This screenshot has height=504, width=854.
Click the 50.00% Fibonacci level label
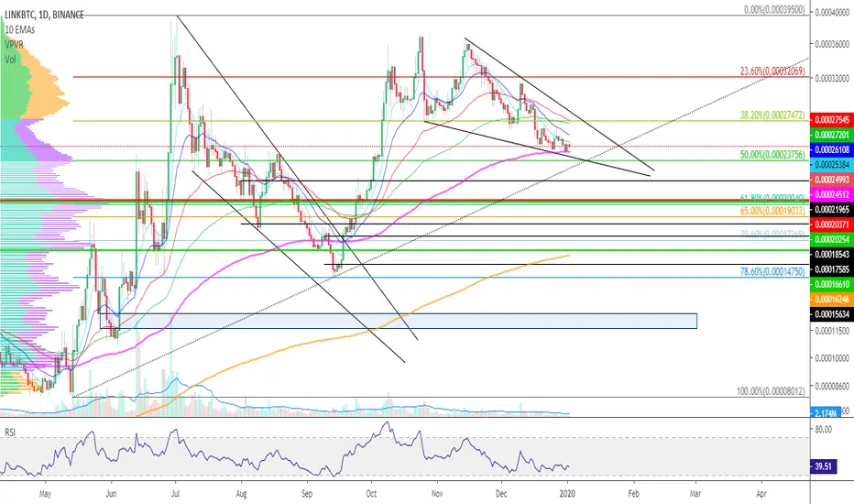[x=772, y=155]
